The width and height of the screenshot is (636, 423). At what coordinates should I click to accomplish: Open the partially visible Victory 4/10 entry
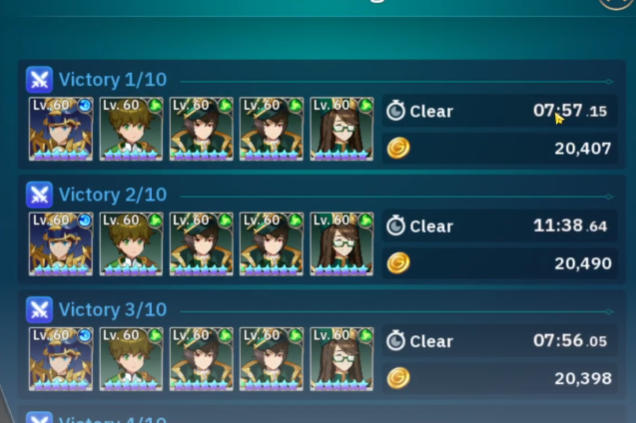click(x=113, y=419)
